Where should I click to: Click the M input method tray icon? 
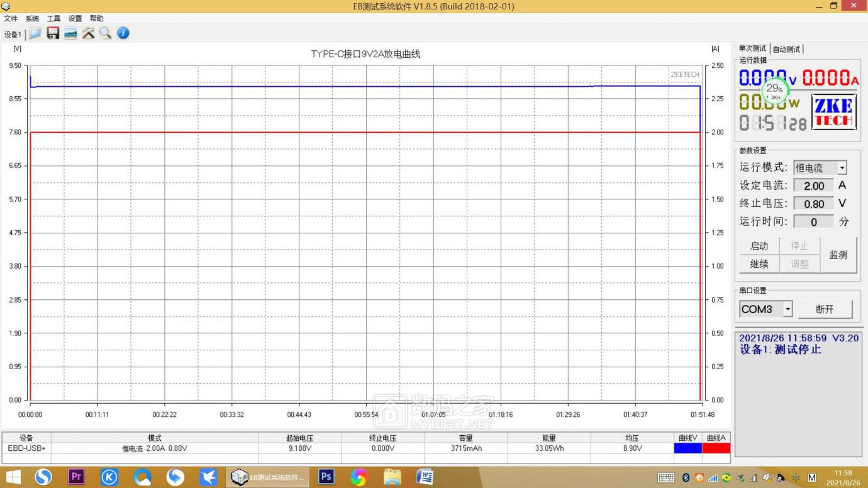click(x=811, y=478)
